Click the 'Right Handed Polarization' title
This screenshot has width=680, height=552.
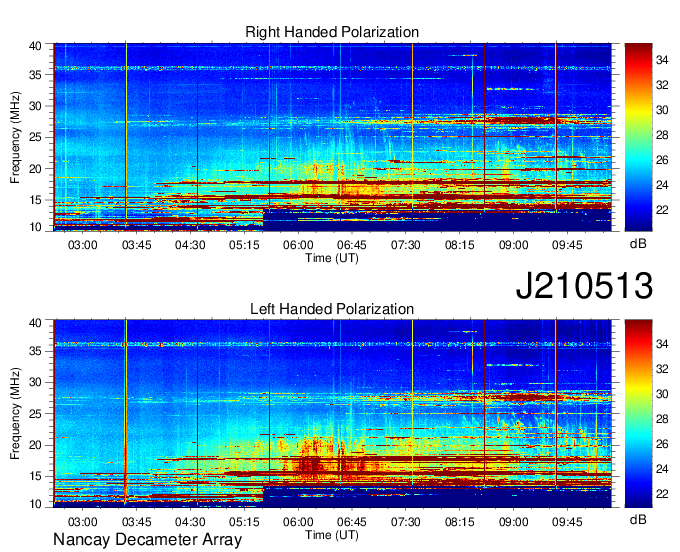tap(332, 32)
